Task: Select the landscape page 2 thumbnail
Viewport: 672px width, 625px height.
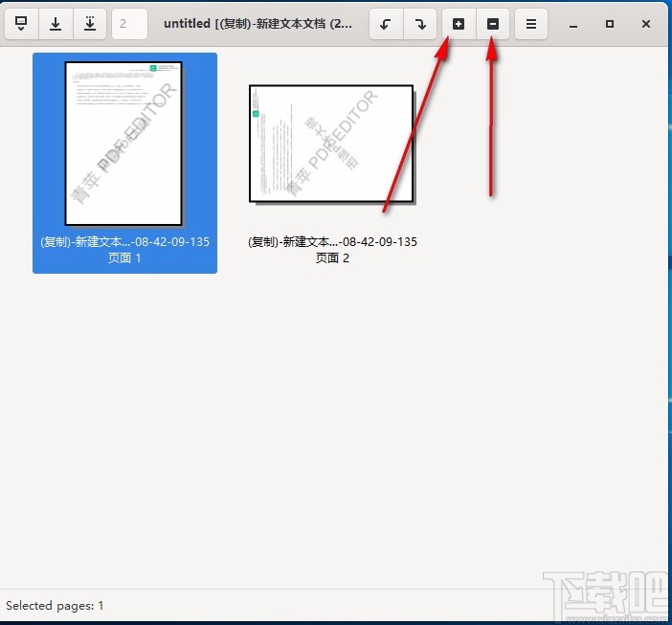Action: (x=331, y=144)
